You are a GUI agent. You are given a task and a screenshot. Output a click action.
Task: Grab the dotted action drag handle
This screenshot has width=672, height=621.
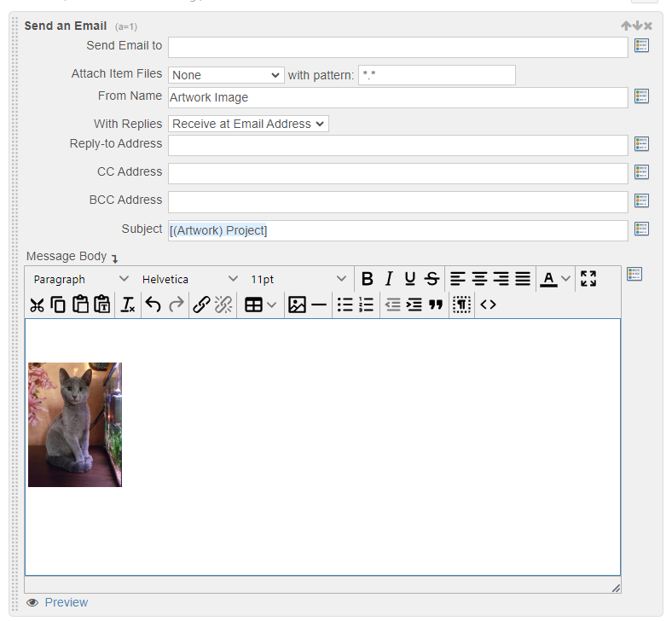(15, 314)
